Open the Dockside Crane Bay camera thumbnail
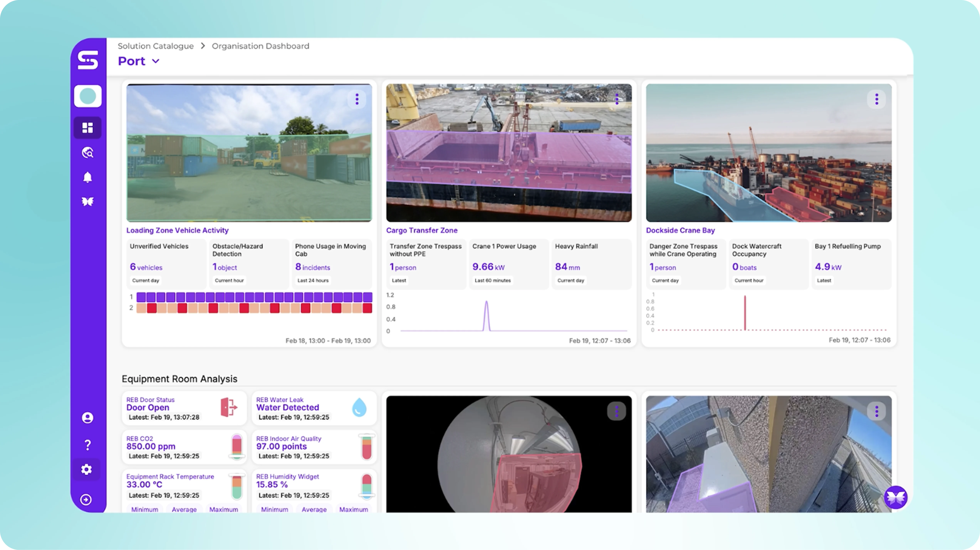980x550 pixels. point(769,153)
